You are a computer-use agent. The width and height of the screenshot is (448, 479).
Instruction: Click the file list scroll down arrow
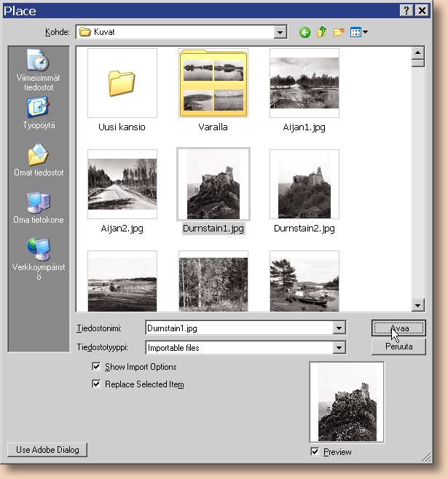coord(417,305)
